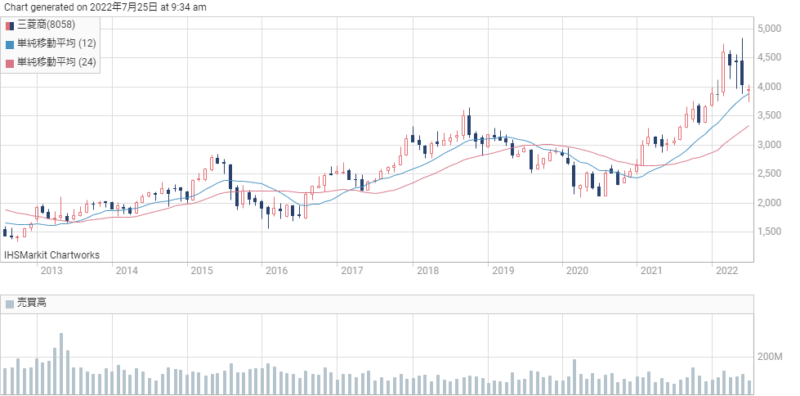The image size is (800, 396).
Task: Click the 2,000 price axis label
Action: point(770,203)
